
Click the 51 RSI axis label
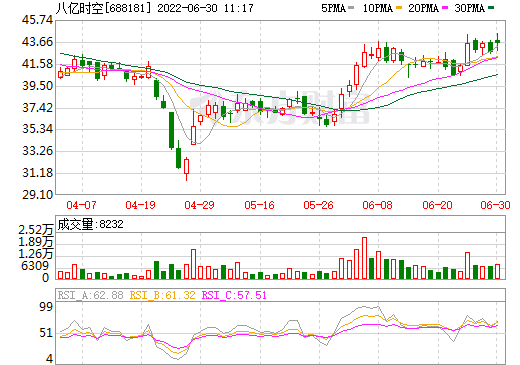(46, 333)
